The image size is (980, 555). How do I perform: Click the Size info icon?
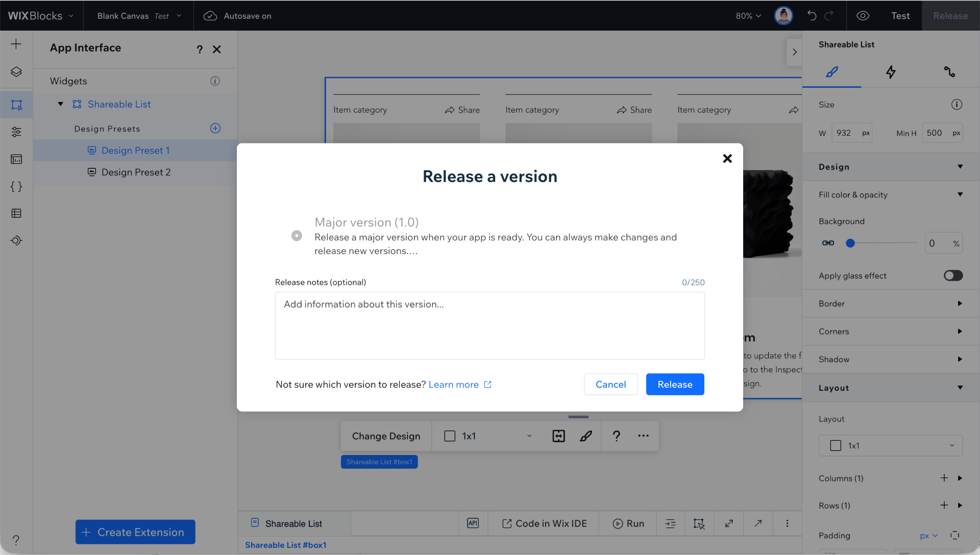tap(957, 105)
